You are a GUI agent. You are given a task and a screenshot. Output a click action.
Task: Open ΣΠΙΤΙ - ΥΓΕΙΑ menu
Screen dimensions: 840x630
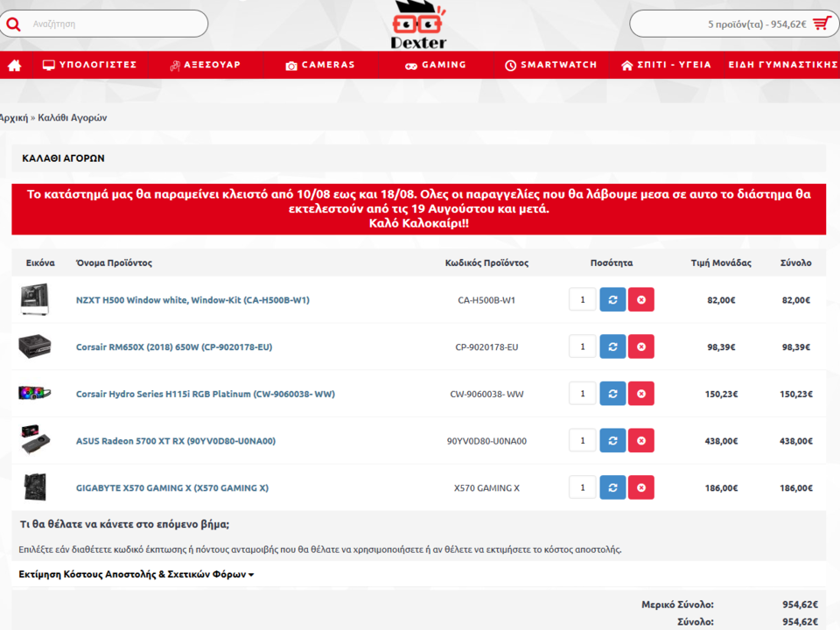point(666,65)
